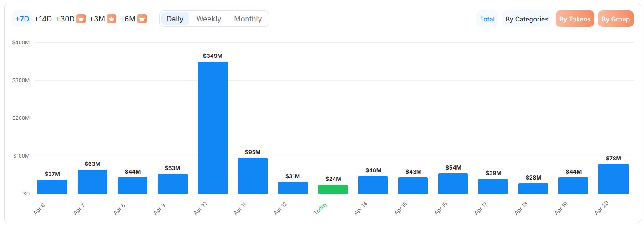Click the Apr 20 bar showing $78M
The image size is (644, 226).
click(x=613, y=179)
